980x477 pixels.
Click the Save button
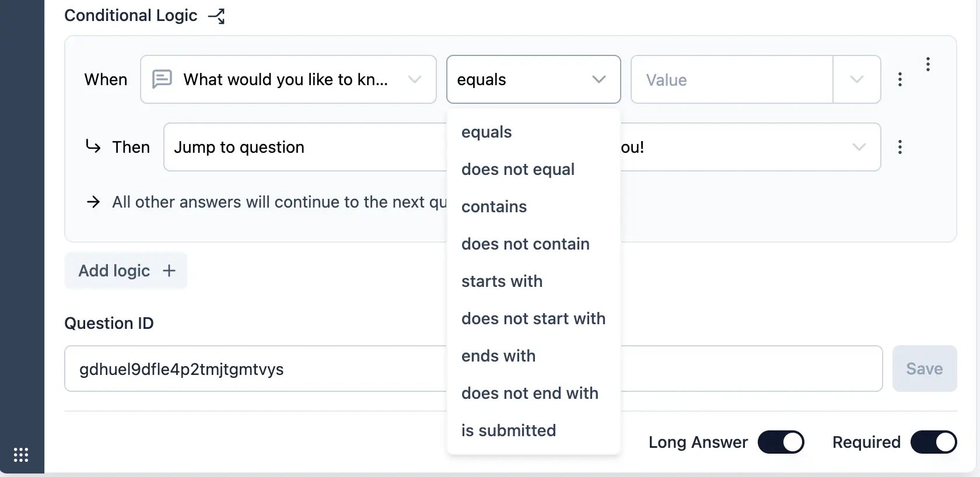924,369
